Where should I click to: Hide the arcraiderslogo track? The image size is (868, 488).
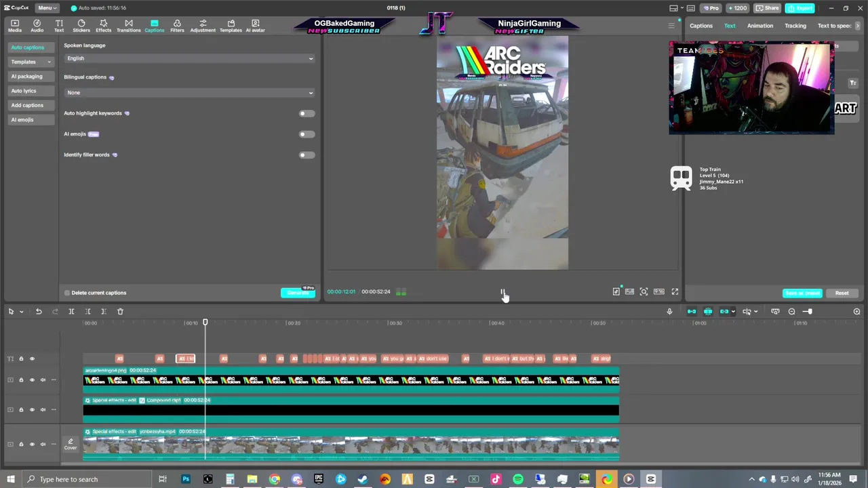(32, 380)
